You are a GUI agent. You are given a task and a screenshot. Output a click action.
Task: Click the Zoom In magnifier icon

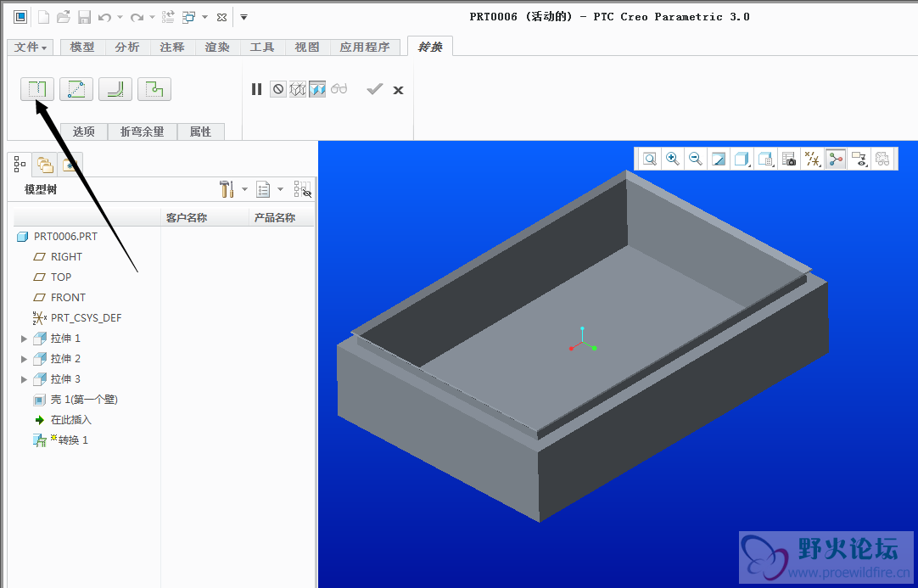coord(673,159)
